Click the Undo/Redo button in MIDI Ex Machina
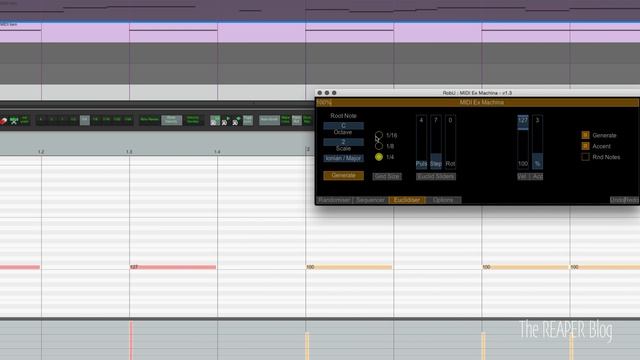 [624, 200]
